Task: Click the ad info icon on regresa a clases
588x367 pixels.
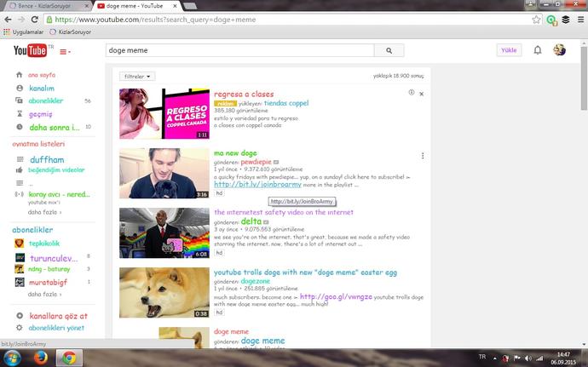Action: coord(412,92)
